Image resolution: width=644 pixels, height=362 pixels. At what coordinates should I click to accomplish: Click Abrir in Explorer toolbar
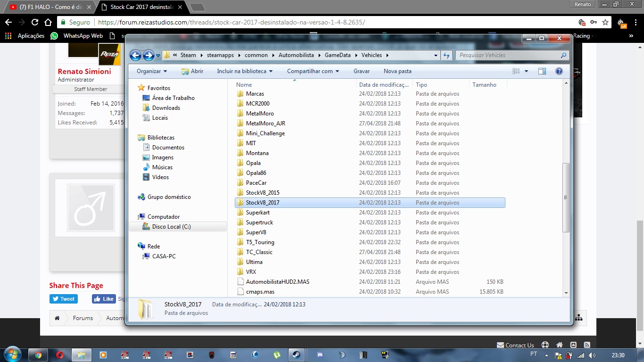(192, 71)
